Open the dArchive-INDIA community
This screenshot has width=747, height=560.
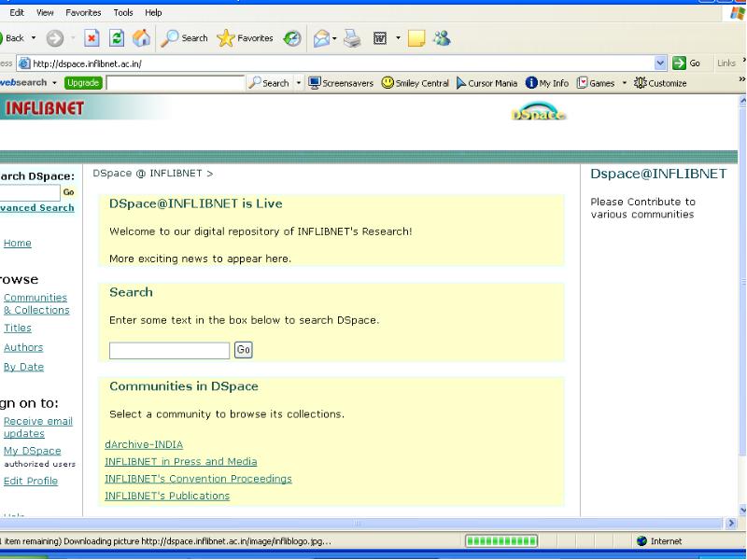[144, 445]
